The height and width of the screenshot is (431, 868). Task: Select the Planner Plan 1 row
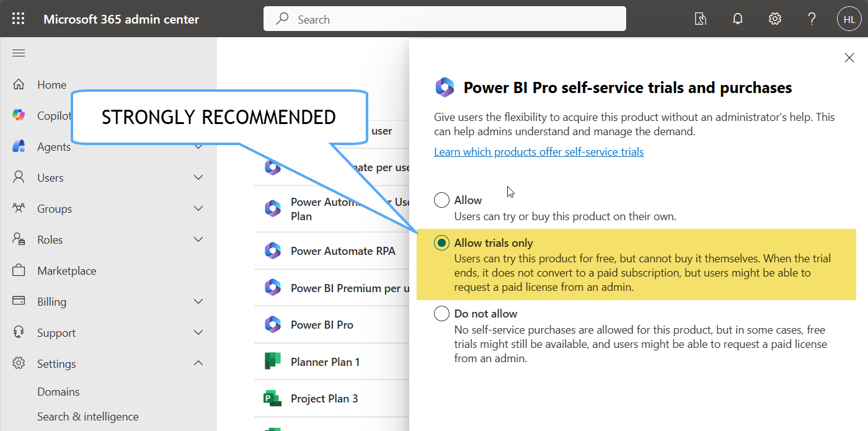pyautogui.click(x=332, y=362)
